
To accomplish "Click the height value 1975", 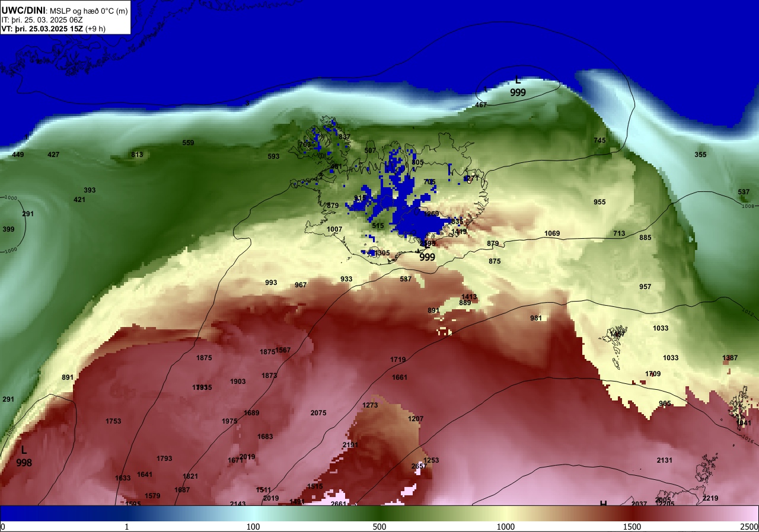I will tap(229, 421).
